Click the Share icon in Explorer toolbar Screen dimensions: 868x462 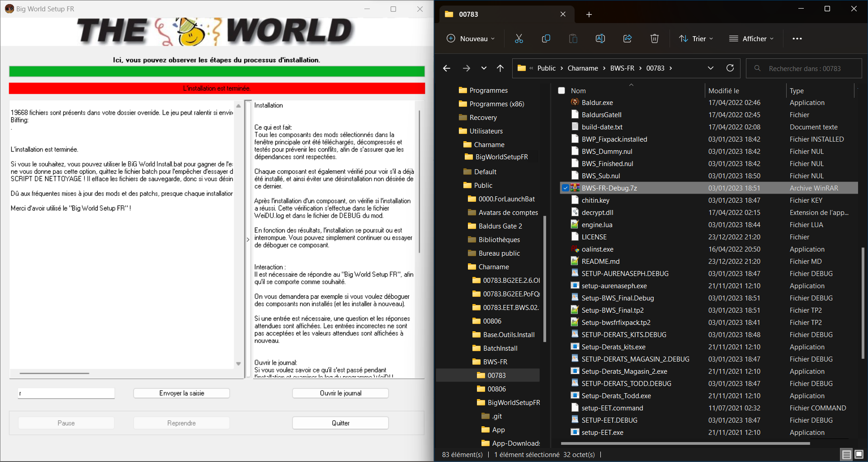coord(627,38)
